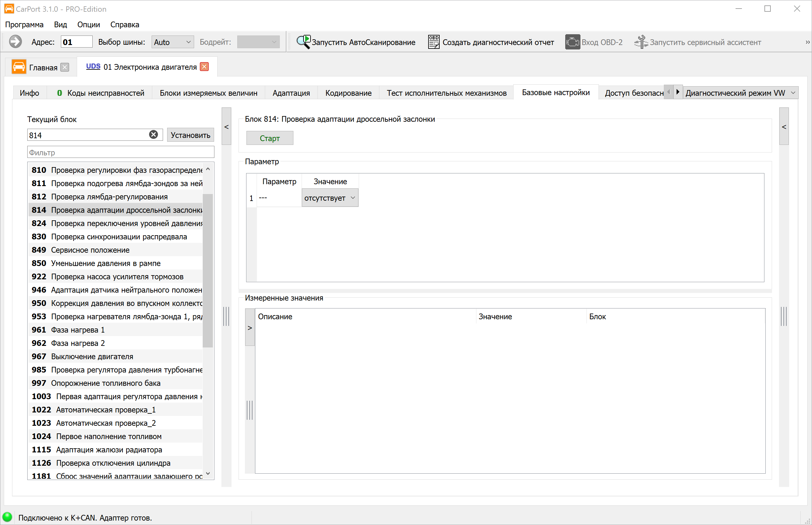812x525 pixels.
Task: Click the Фильтр input field
Action: click(121, 152)
